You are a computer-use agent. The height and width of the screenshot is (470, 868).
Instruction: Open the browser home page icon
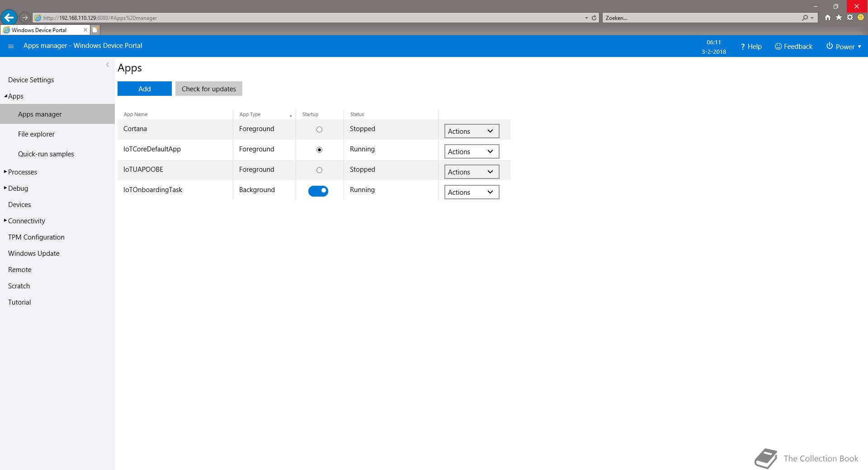pyautogui.click(x=827, y=18)
